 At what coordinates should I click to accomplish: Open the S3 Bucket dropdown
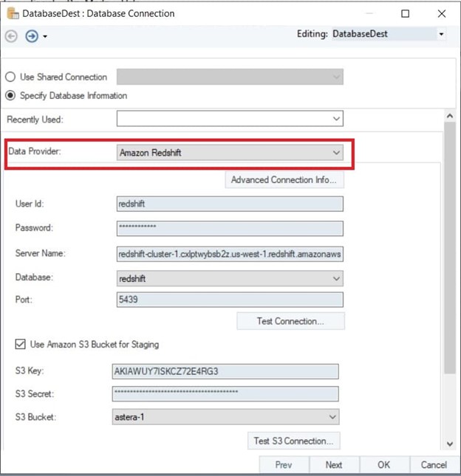point(332,417)
